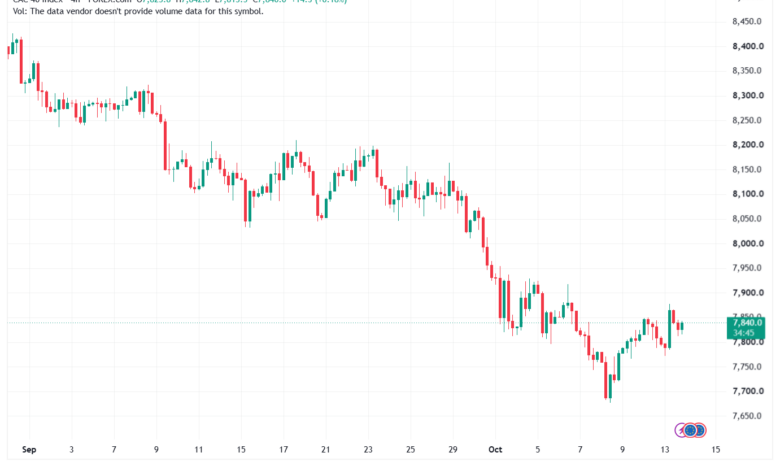
Task: Select the Sep label on the time axis
Action: pyautogui.click(x=29, y=450)
